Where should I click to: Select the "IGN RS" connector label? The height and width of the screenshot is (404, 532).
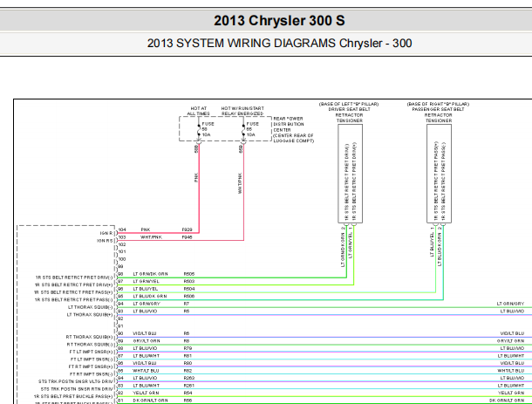[105, 241]
